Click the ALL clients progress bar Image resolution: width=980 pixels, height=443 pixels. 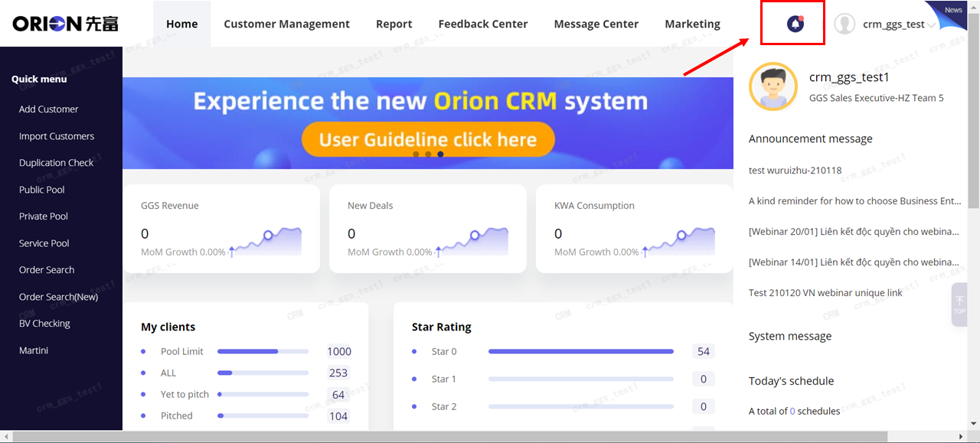click(263, 373)
